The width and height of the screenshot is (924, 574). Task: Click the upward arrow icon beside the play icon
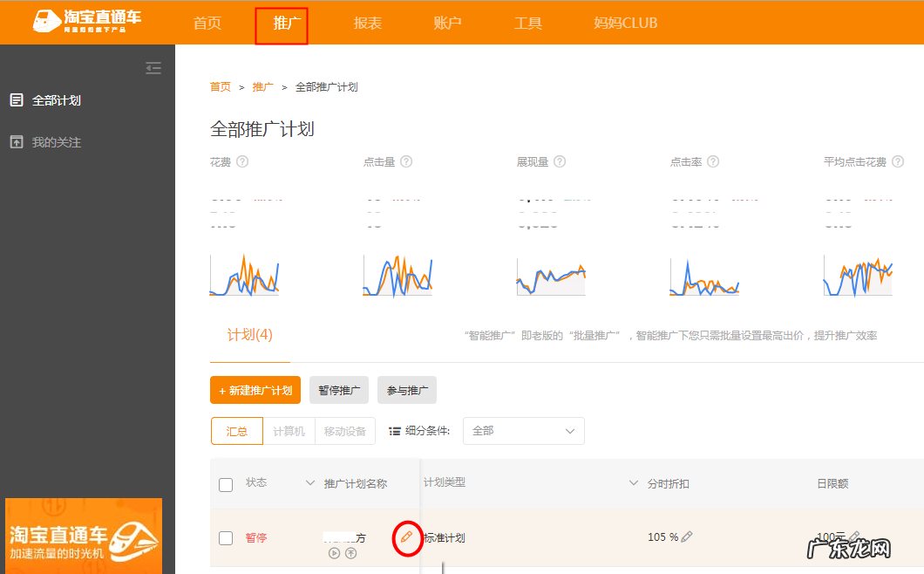[350, 553]
